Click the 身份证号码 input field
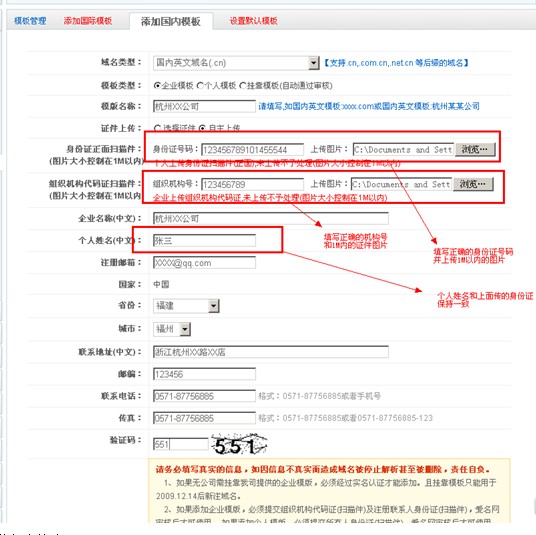536x535 pixels. [252, 150]
